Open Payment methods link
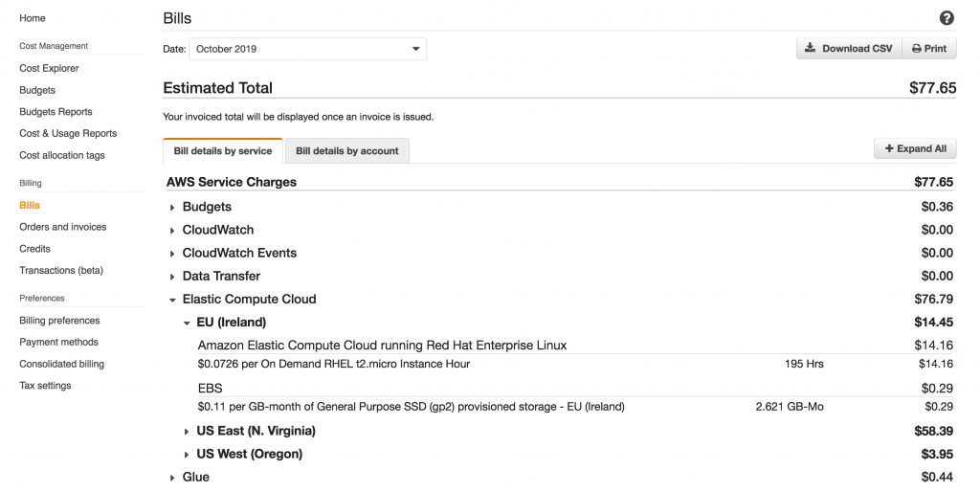 (x=58, y=342)
